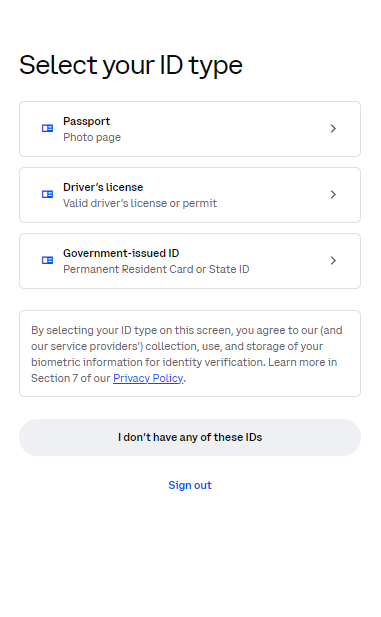381x617 pixels.
Task: Click the "Select your ID type" heading
Action: [131, 65]
